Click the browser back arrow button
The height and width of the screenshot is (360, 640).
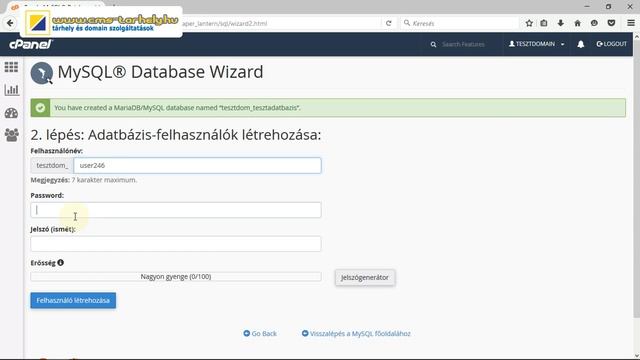(10, 23)
